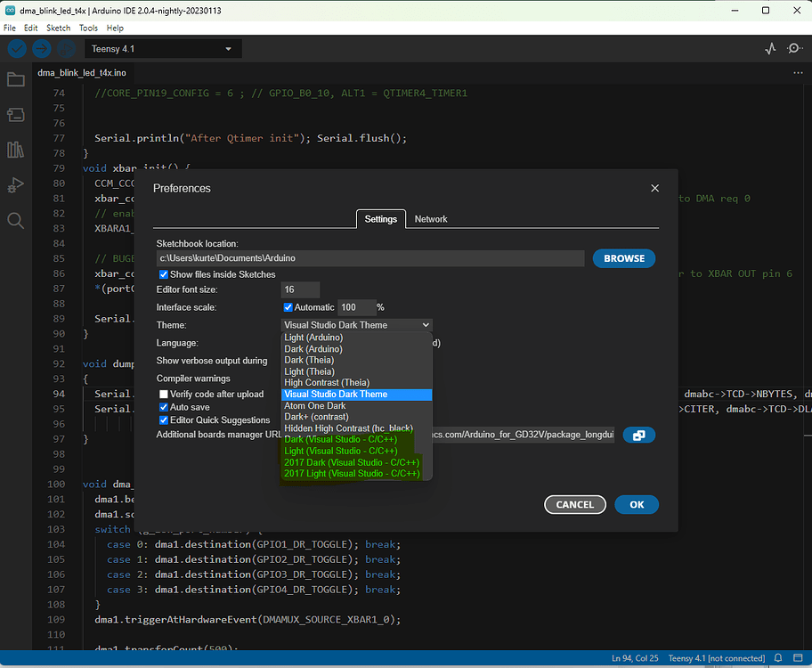Open the Tools menu
The height and width of the screenshot is (668, 812).
pyautogui.click(x=87, y=28)
